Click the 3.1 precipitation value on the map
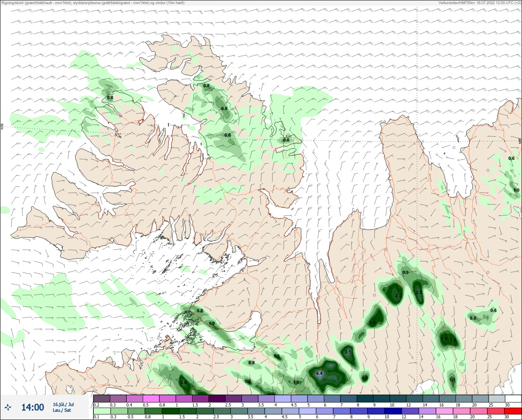 point(348,351)
